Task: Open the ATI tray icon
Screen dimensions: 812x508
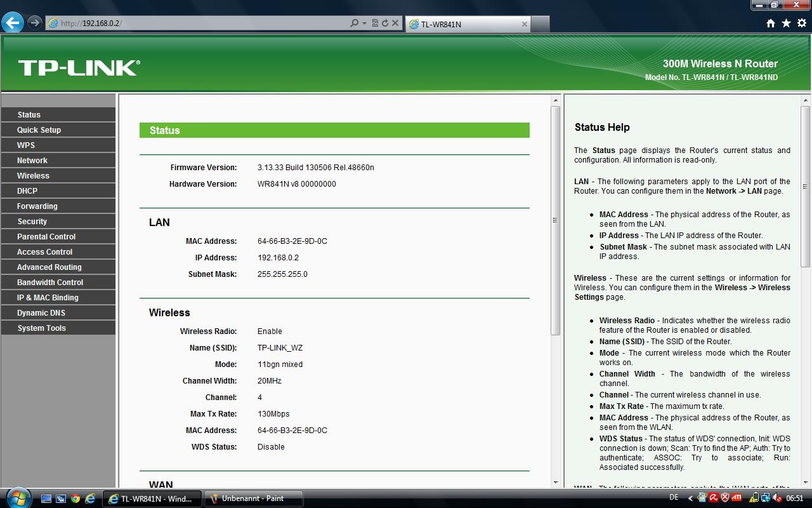Action: tap(737, 497)
